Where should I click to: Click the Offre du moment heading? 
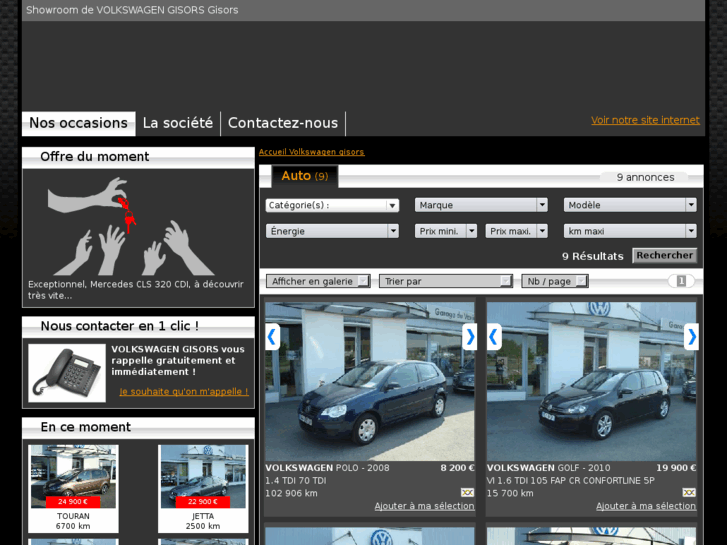pyautogui.click(x=95, y=157)
